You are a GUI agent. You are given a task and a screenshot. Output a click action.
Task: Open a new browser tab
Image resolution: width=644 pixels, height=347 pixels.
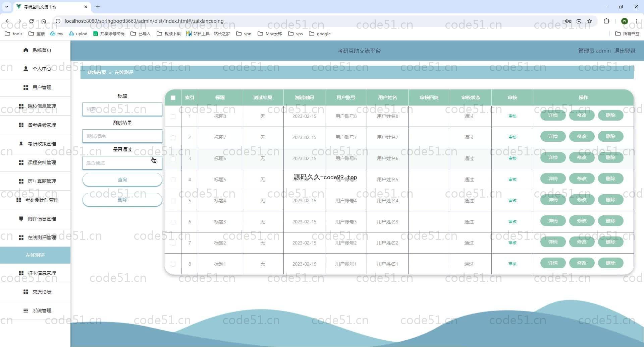(98, 7)
